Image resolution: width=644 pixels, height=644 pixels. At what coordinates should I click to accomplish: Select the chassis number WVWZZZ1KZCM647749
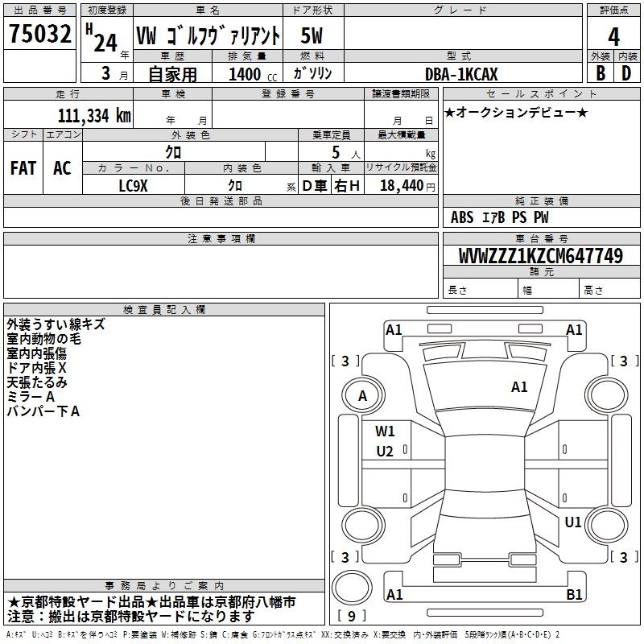tap(540, 257)
